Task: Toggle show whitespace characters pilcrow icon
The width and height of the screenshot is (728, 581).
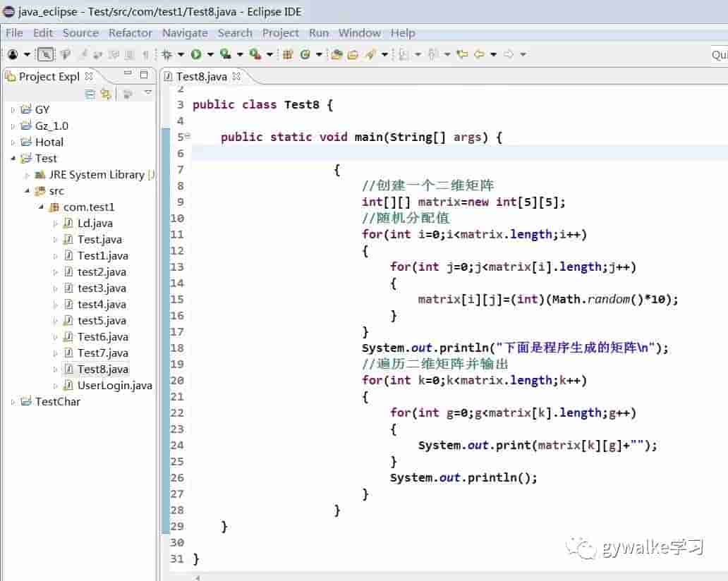Action: point(146,55)
